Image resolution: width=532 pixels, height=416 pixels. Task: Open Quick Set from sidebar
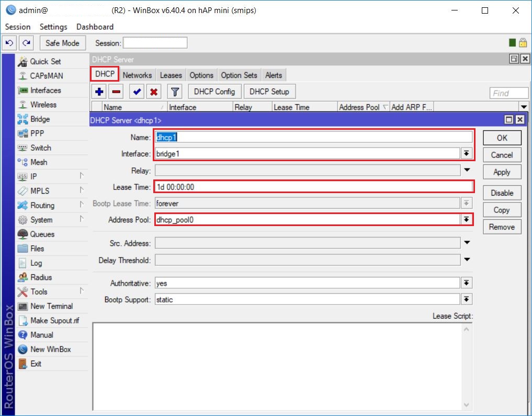45,61
